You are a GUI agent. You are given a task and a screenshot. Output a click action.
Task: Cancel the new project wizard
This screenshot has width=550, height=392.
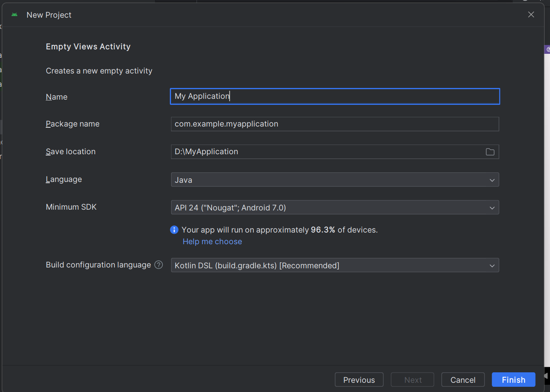463,380
